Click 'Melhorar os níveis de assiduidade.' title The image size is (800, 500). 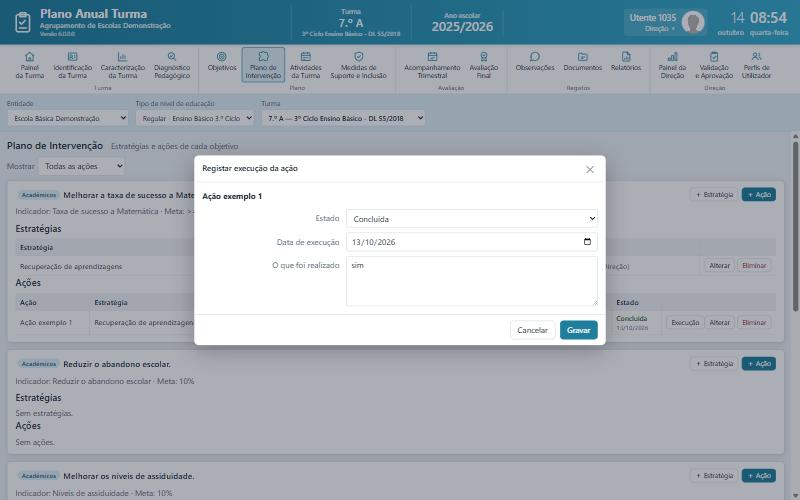pyautogui.click(x=129, y=477)
